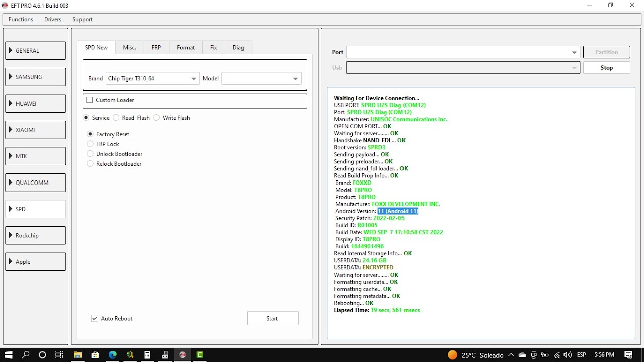
Task: Open Usb dropdown
Action: (x=463, y=68)
